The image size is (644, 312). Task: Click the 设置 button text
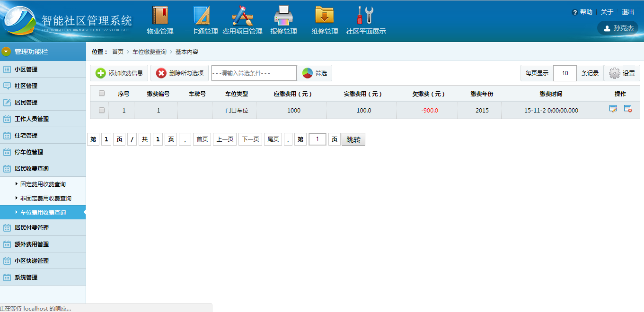629,73
